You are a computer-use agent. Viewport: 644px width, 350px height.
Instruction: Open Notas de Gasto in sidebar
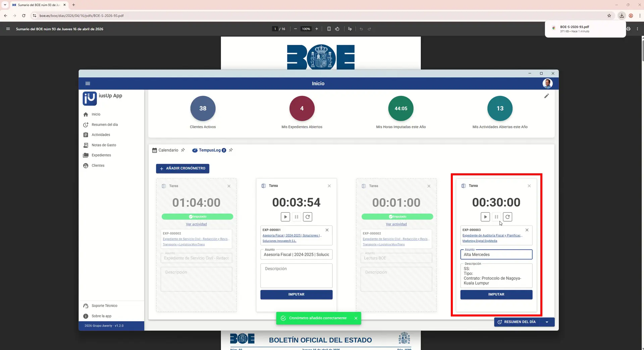104,145
